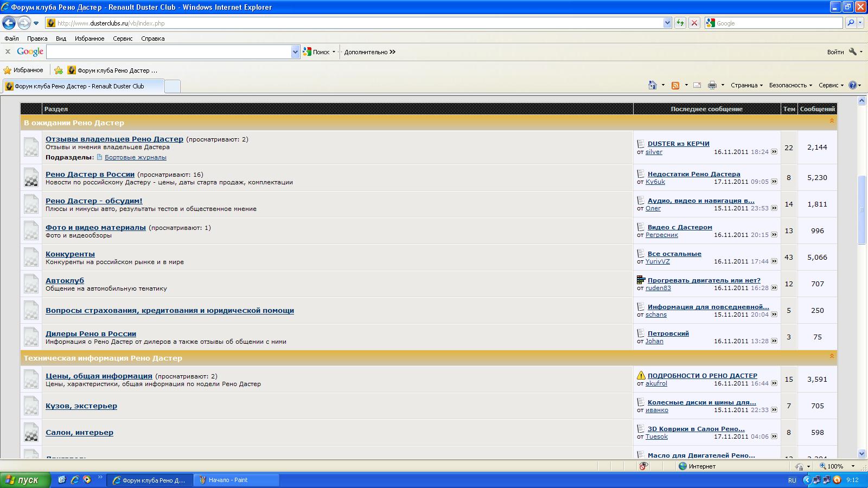Screen dimensions: 868x488
Task: Click the post icon beside Прогревать двигатель или нет?
Action: [641, 280]
